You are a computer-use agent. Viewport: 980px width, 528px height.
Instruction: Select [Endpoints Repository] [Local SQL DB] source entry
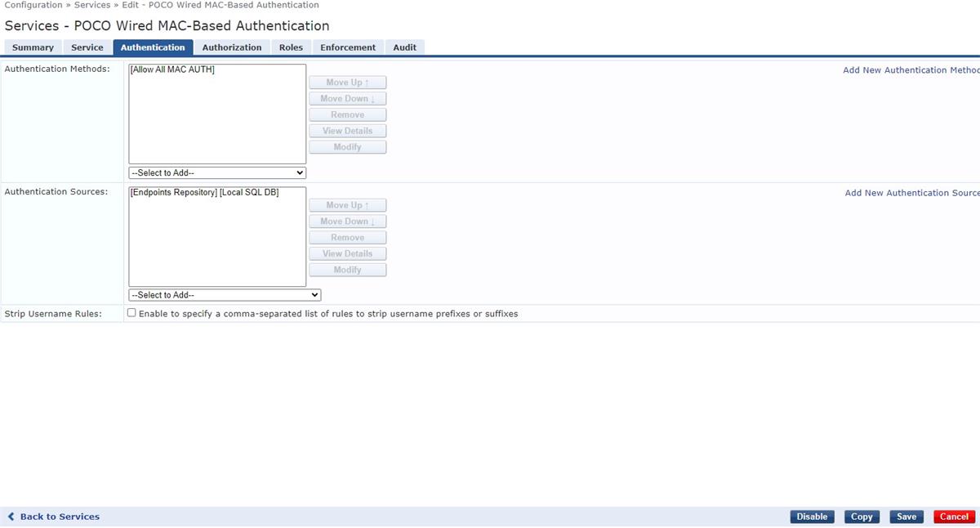[204, 193]
